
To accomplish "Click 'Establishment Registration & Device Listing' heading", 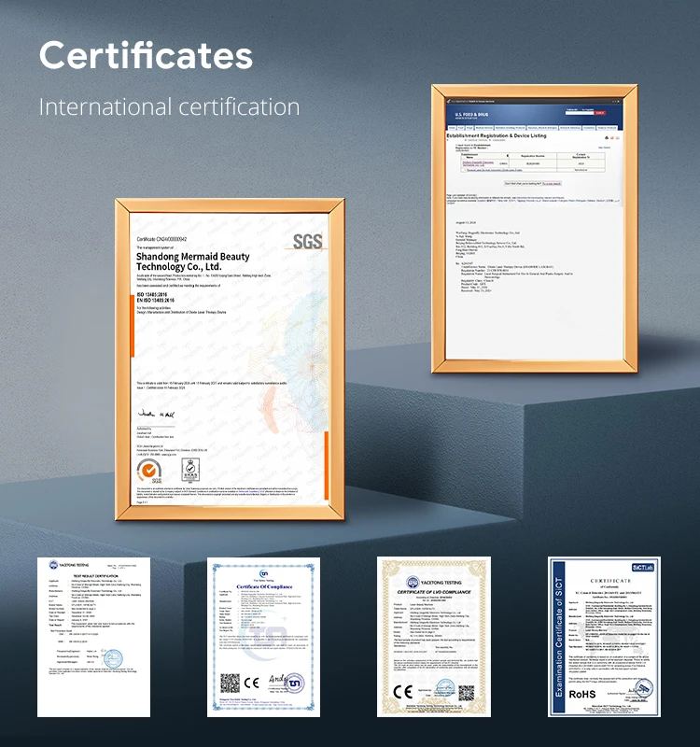I will click(497, 135).
